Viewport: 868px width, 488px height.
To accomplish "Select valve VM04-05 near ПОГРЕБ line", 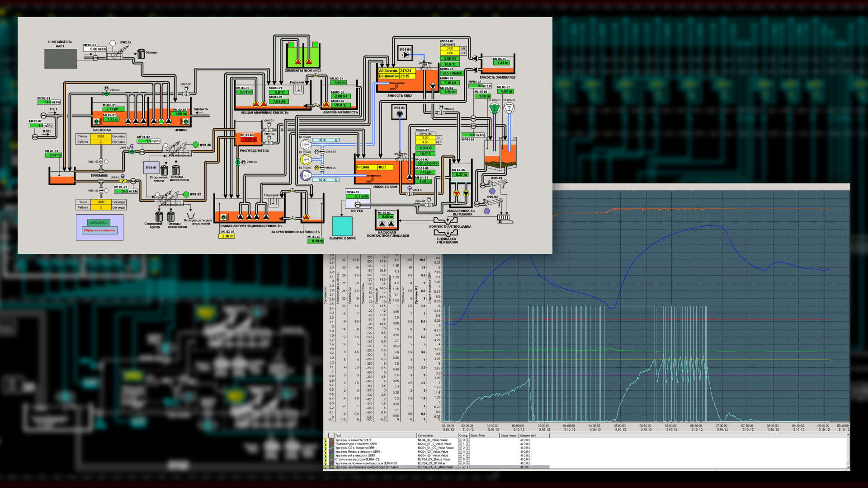I will [x=429, y=205].
